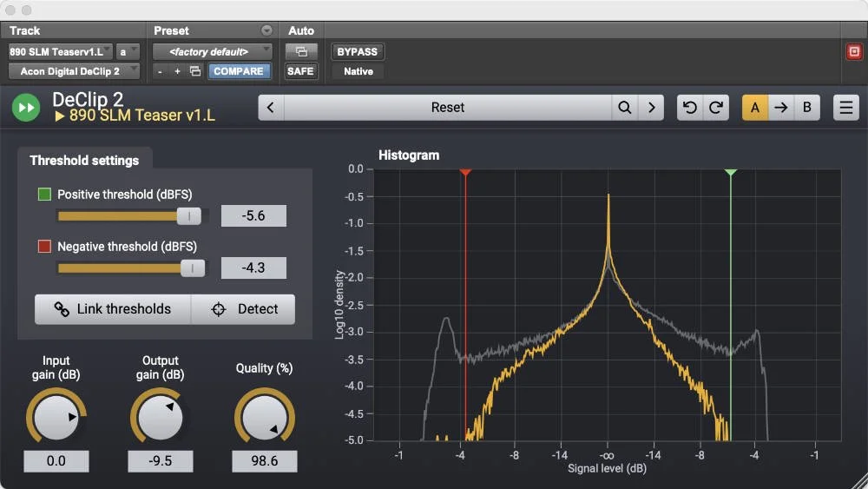Click the Negative threshold value field -4.3
The image size is (868, 489).
[253, 268]
